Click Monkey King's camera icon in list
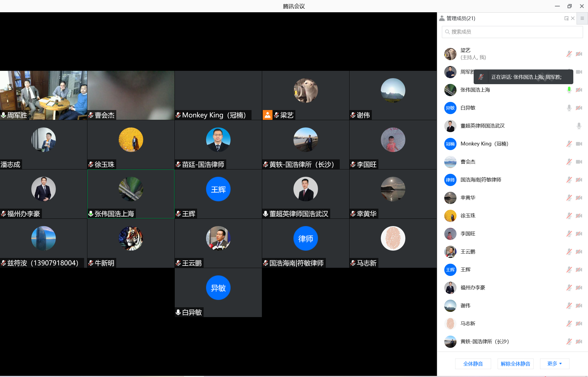The height and width of the screenshot is (377, 588). tap(579, 144)
